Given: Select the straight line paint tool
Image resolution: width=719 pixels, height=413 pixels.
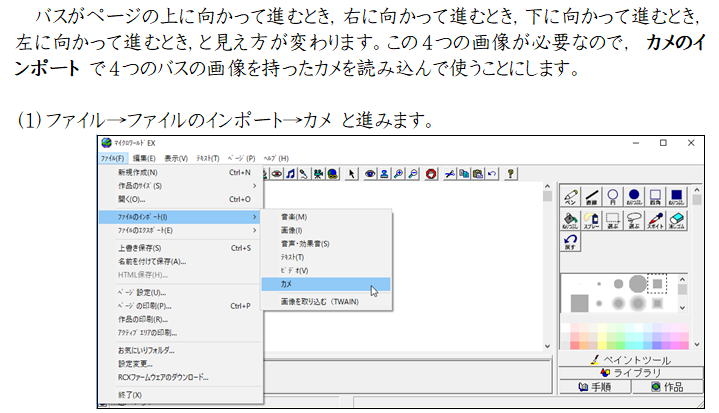Looking at the screenshot, I should pyautogui.click(x=592, y=196).
